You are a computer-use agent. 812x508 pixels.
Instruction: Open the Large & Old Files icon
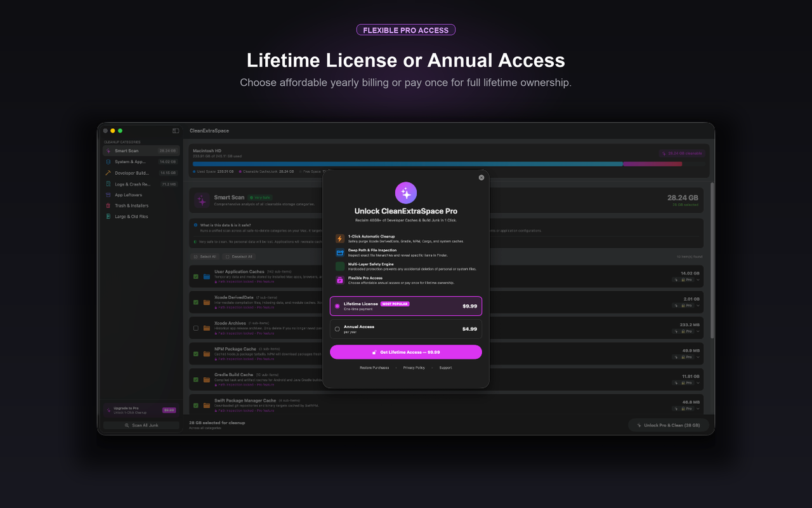pyautogui.click(x=108, y=217)
